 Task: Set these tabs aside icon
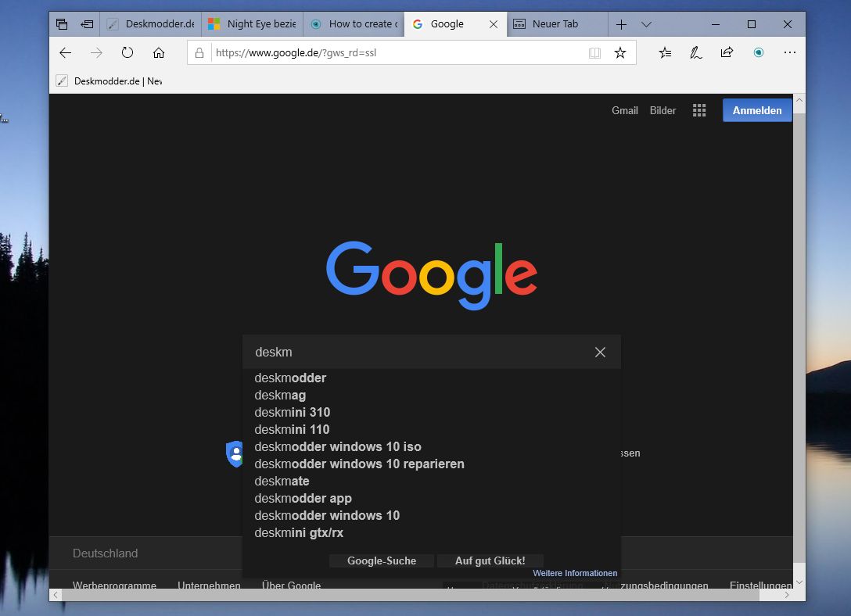point(87,24)
